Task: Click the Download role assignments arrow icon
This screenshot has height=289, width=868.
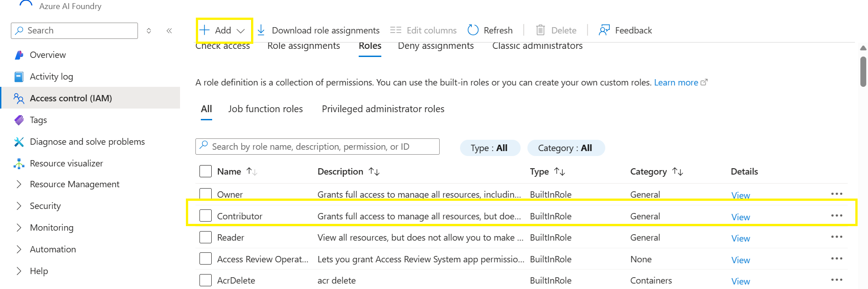Action: pos(261,30)
